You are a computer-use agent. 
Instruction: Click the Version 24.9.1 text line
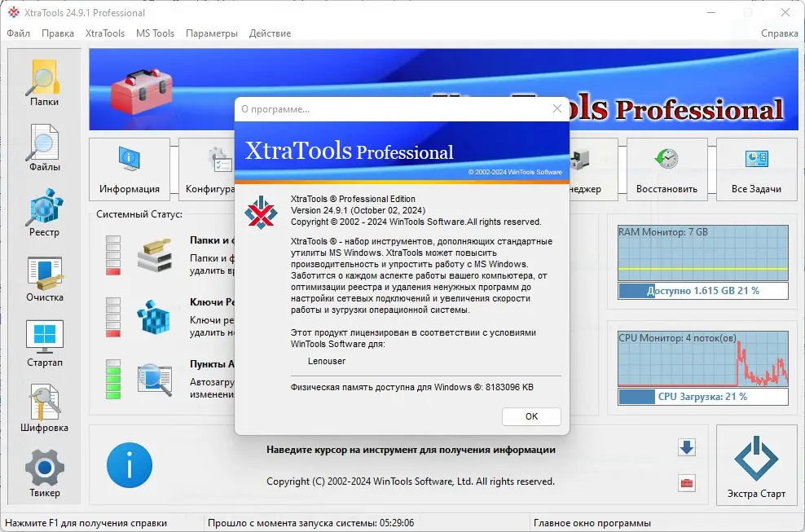coord(358,210)
